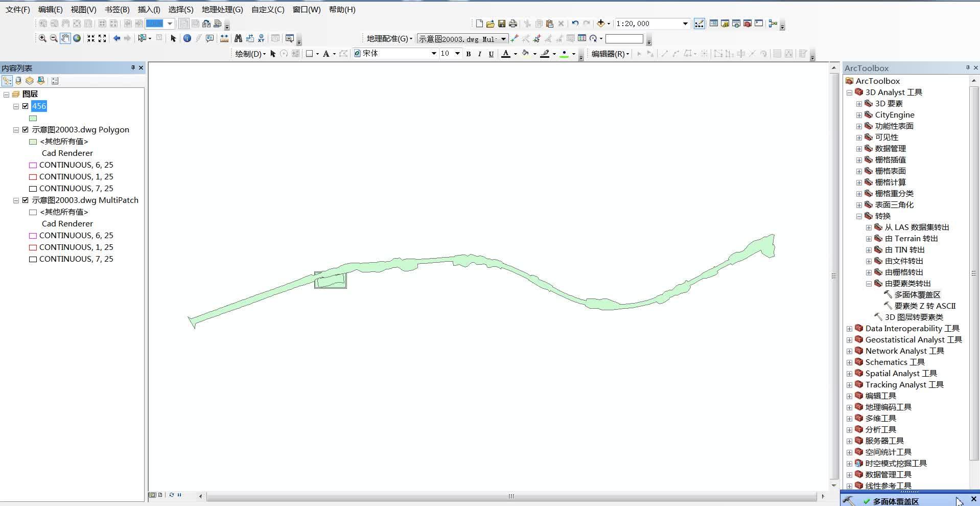Open the Table of Contents window icon
The height and width of the screenshot is (506, 980).
point(714,24)
